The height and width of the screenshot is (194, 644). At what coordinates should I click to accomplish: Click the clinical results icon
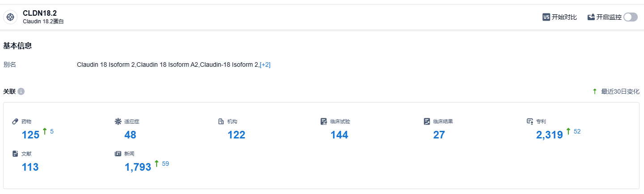tap(427, 121)
